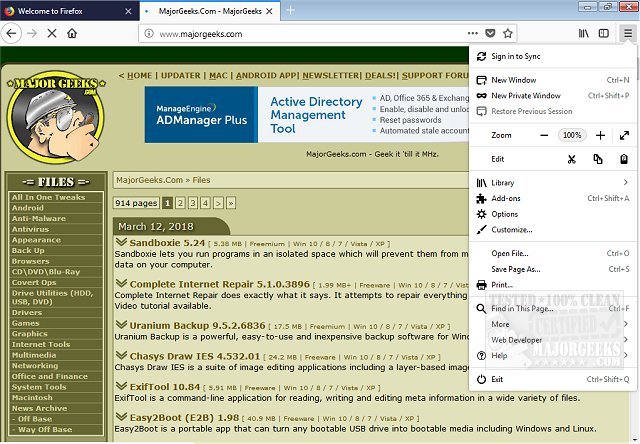Switch to Welcome to Firefox tab
This screenshot has width=640, height=444.
69,11
